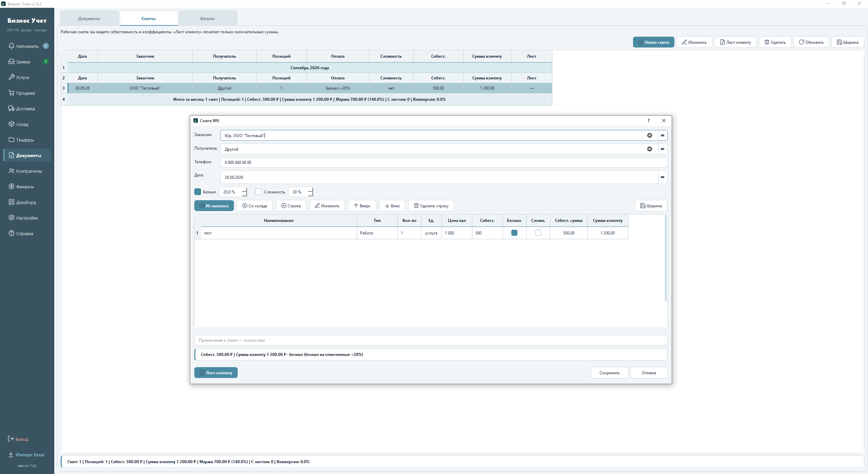Open Справка help in sidebar

27,233
